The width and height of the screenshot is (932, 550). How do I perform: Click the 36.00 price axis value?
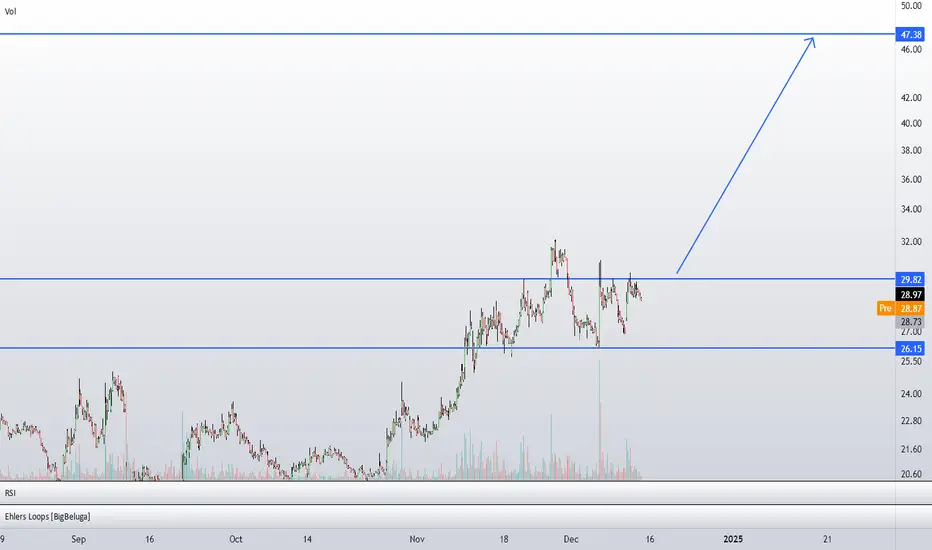click(x=911, y=179)
